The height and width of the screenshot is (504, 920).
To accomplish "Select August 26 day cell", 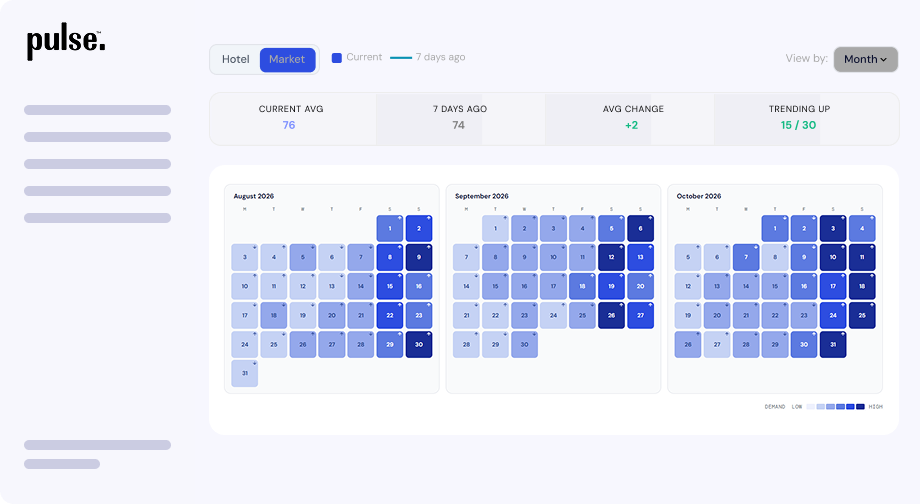I will coord(303,344).
